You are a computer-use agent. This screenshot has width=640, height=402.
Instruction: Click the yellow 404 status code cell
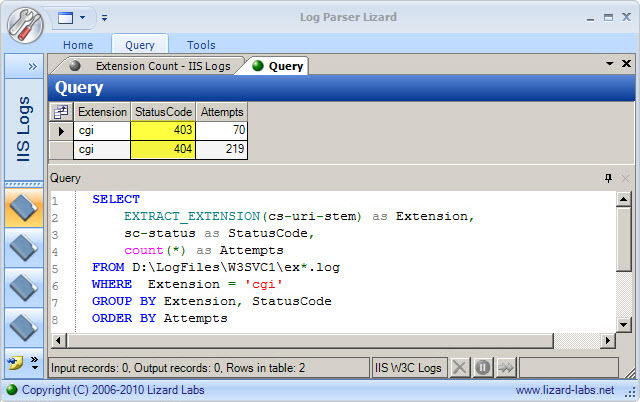[163, 150]
